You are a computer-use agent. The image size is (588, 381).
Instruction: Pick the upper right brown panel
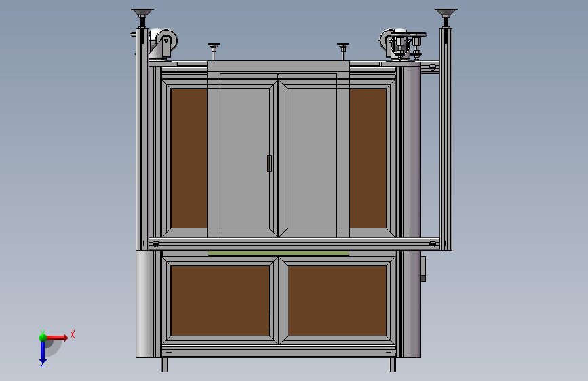(368, 158)
